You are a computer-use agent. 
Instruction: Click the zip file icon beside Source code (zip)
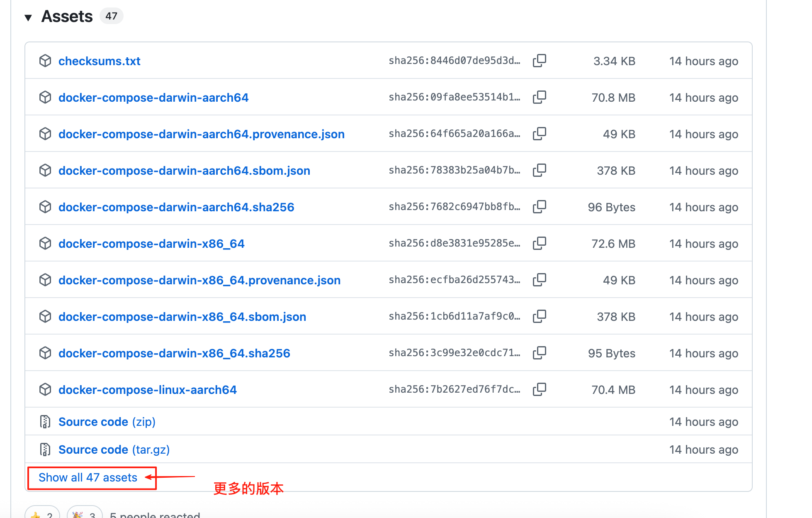point(45,422)
